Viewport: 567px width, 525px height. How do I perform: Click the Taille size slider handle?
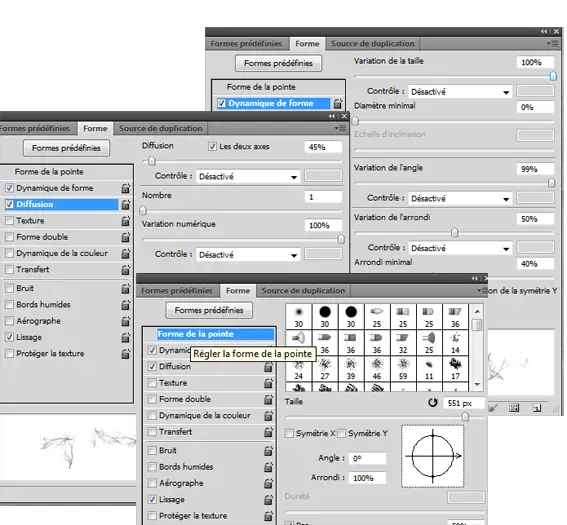(x=465, y=417)
